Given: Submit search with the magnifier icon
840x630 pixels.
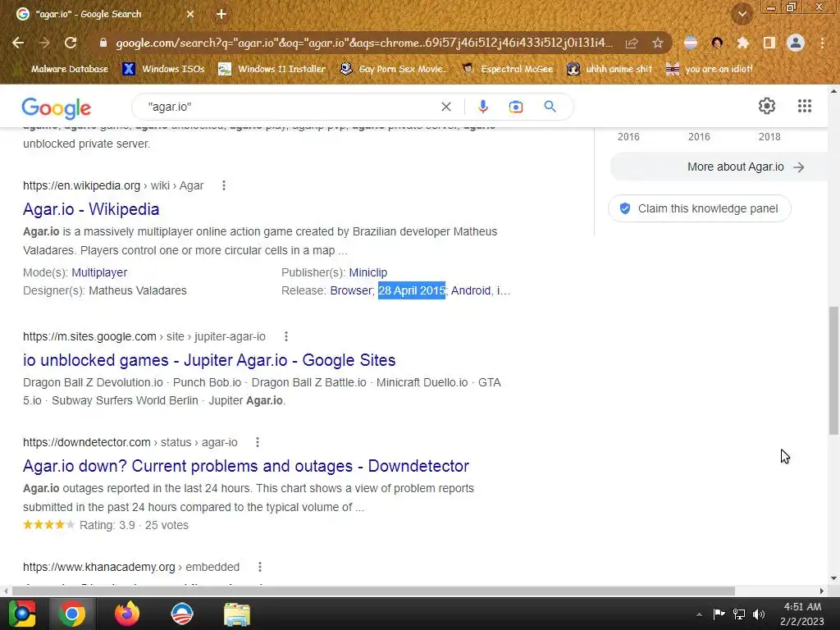Looking at the screenshot, I should [550, 107].
